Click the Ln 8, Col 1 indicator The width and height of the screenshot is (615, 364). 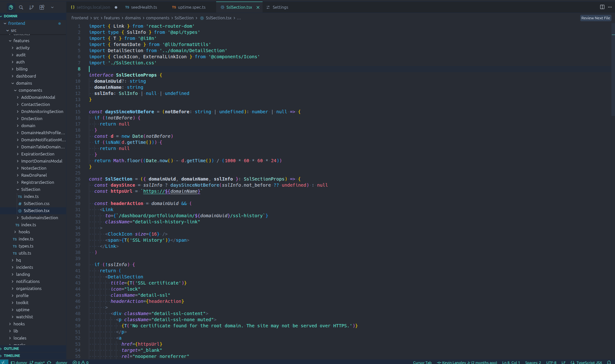pyautogui.click(x=511, y=362)
